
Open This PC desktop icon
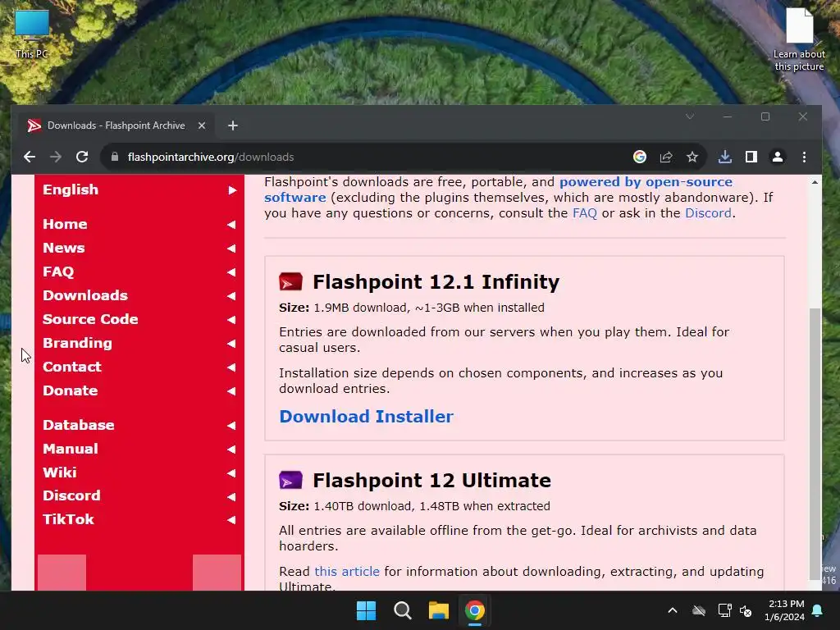(32, 34)
